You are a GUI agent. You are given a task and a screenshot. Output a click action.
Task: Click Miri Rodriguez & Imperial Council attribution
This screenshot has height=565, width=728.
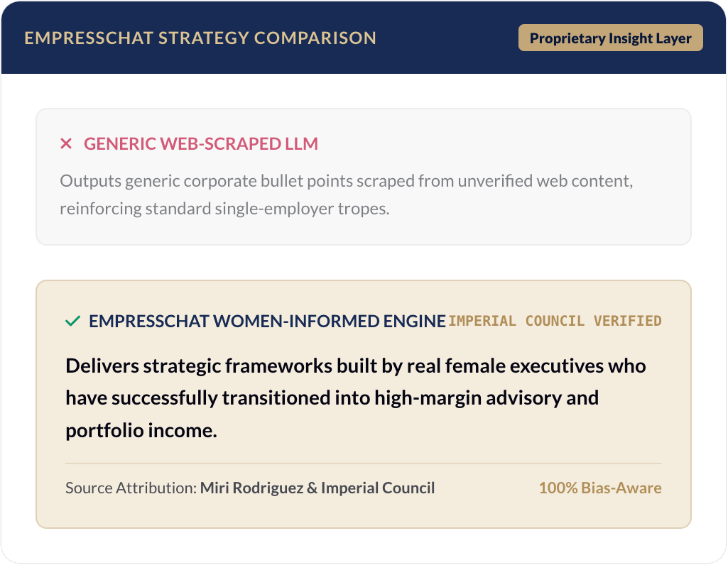(317, 488)
